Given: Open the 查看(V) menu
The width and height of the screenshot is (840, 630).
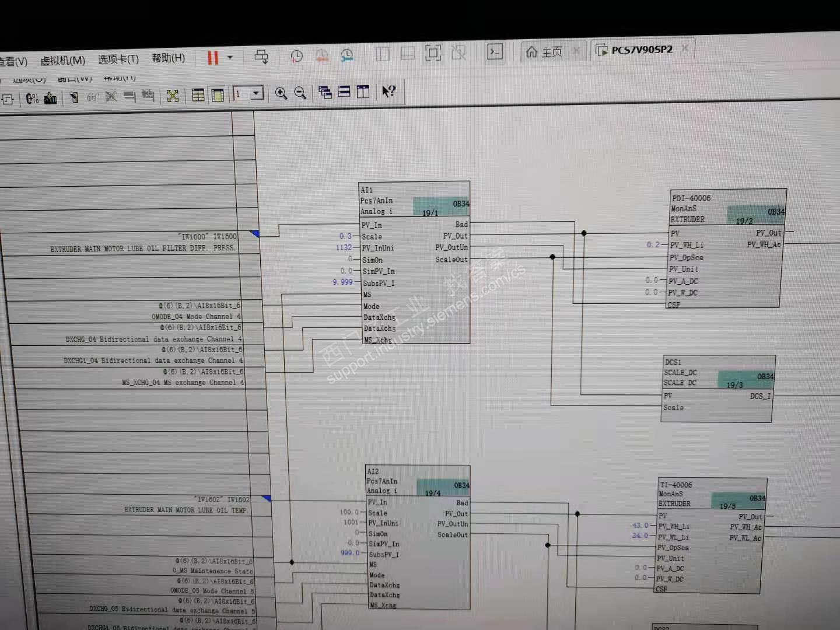Looking at the screenshot, I should [13, 61].
